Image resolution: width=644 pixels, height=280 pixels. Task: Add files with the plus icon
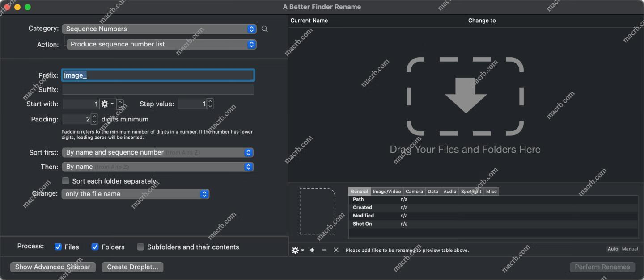312,250
